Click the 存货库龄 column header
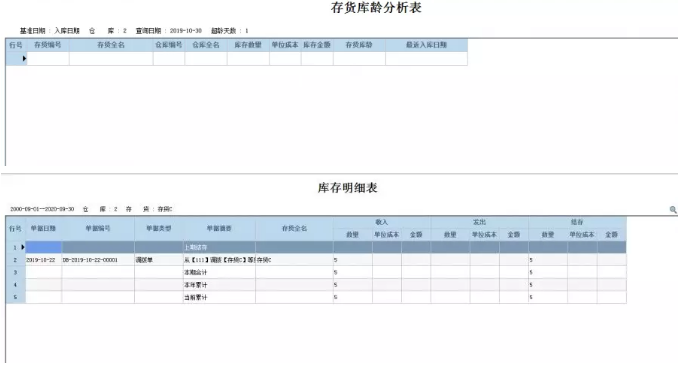The height and width of the screenshot is (366, 689). coord(359,45)
